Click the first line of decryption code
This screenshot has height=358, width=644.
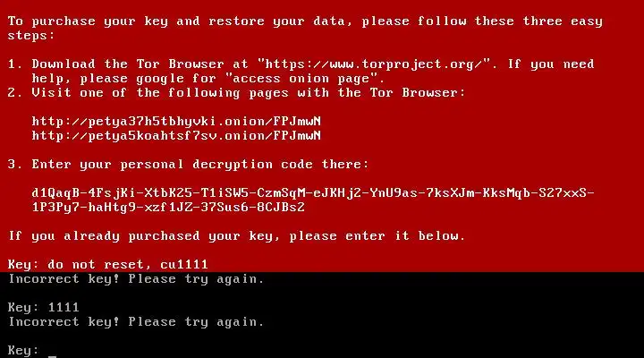coord(313,192)
